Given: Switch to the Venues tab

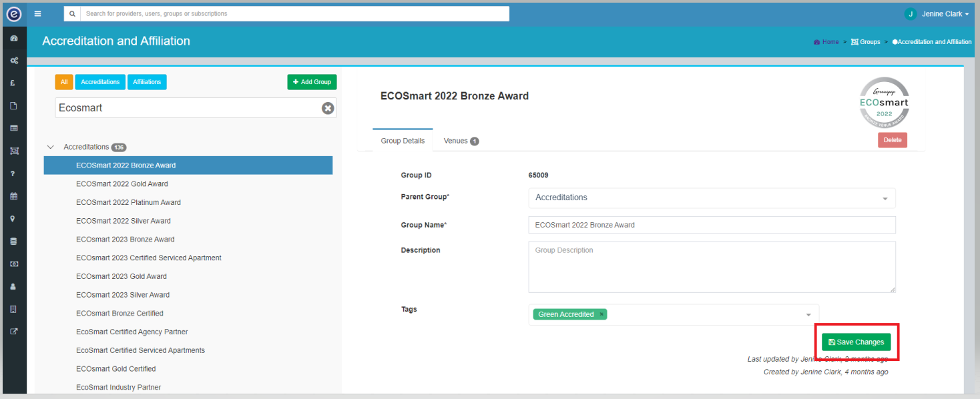Looking at the screenshot, I should [x=461, y=141].
